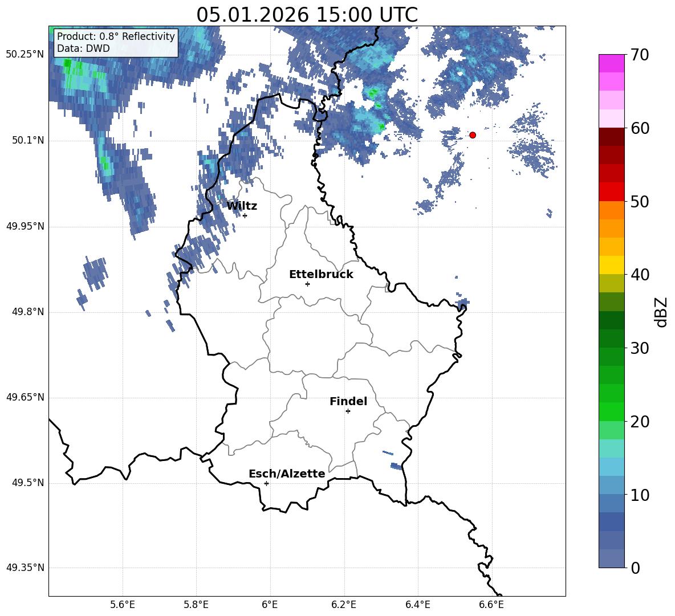Click the Esch/Alzette city label
The width and height of the screenshot is (675, 616).
pyautogui.click(x=287, y=474)
